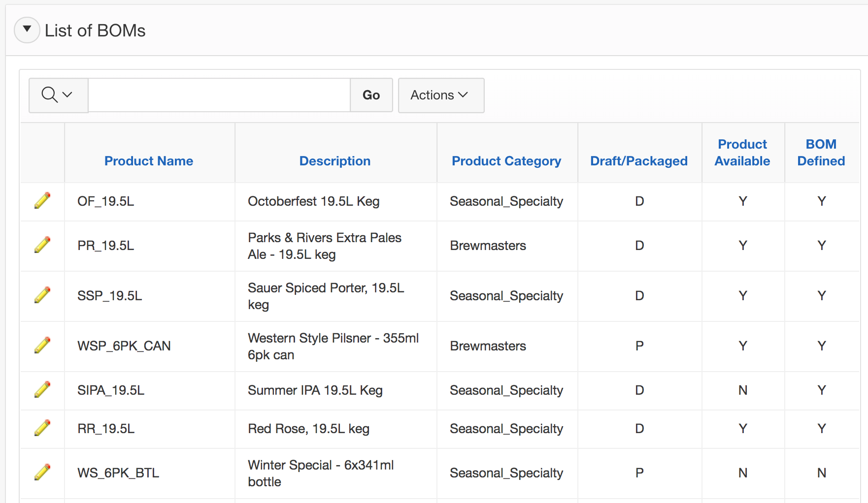Click the Description column header
The image size is (868, 503).
point(334,161)
